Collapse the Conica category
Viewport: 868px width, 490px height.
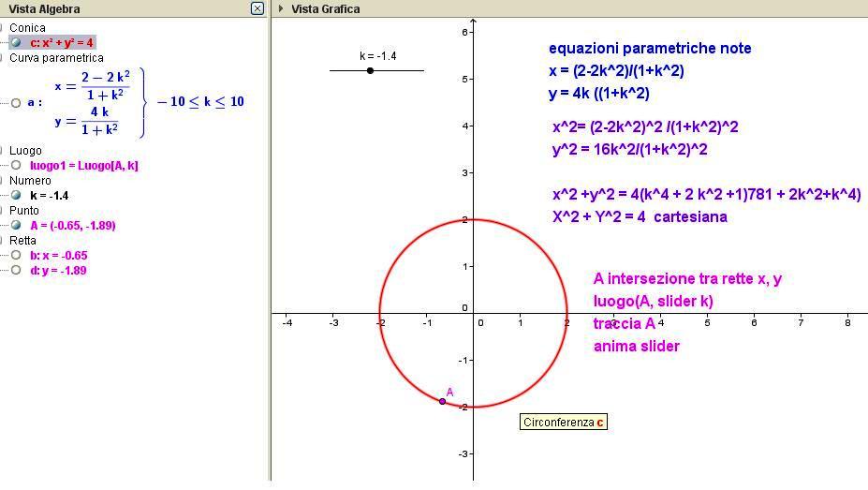pyautogui.click(x=2, y=28)
